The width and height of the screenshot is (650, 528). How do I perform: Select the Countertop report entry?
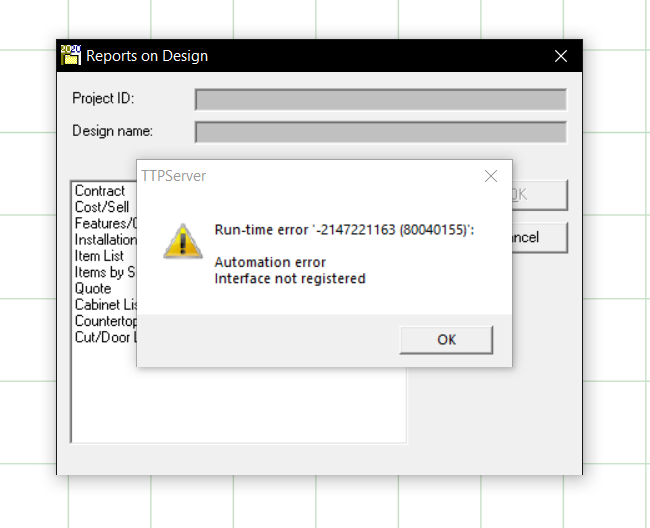pos(106,321)
